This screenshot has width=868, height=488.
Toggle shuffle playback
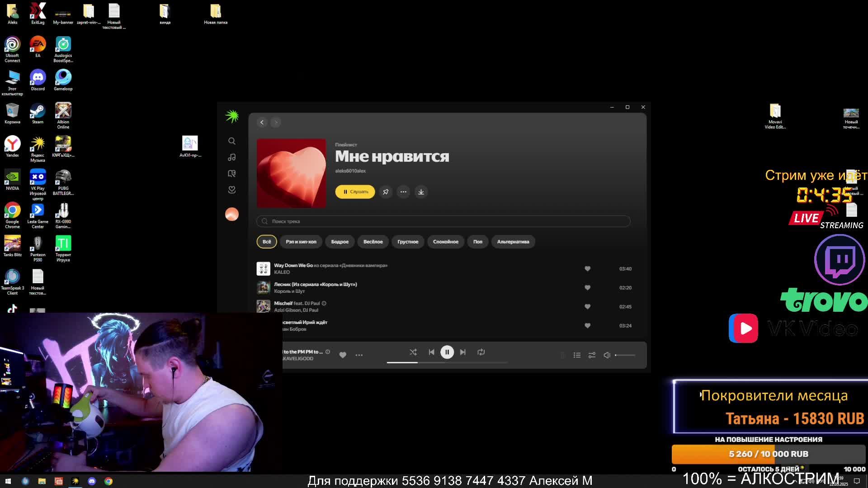[413, 352]
